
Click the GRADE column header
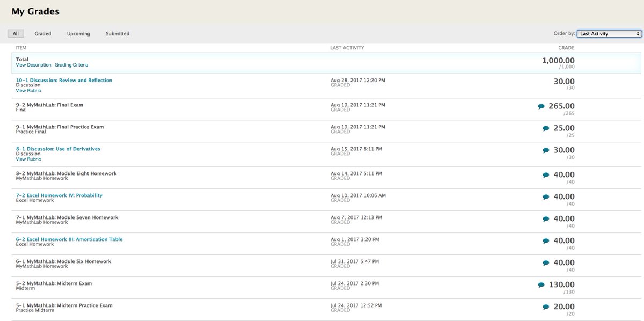(566, 48)
